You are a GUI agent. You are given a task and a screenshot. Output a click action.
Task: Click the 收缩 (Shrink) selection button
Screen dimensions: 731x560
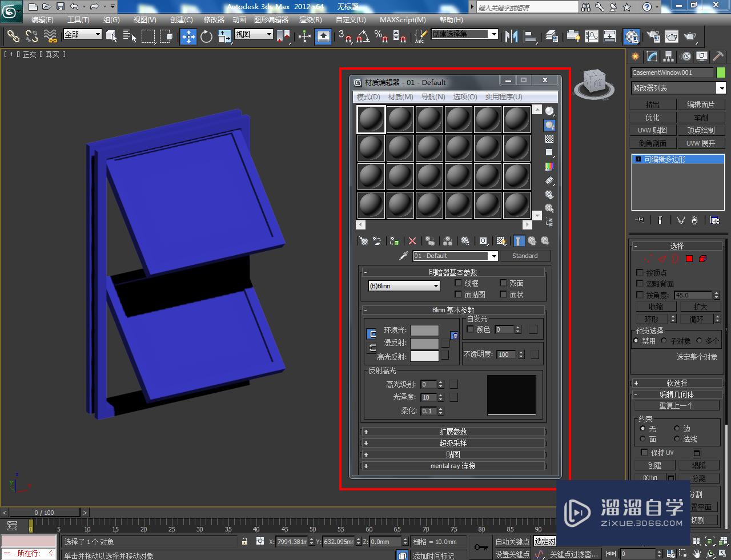click(x=656, y=307)
